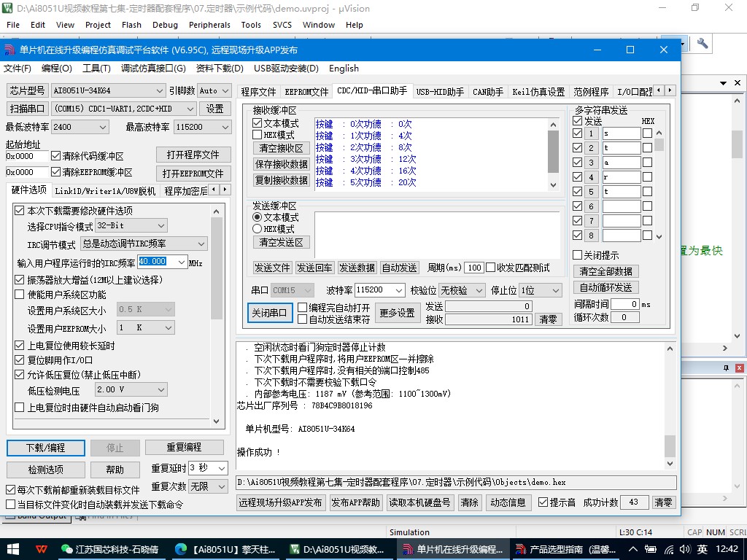Switch to µVision taskbar window
This screenshot has width=747, height=560.
pos(337,548)
